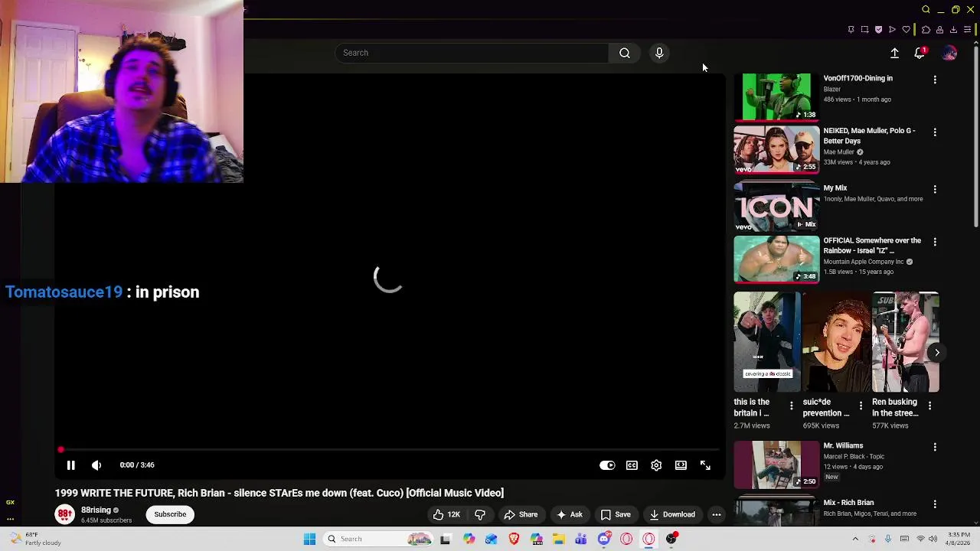Open the upload/create icon in YouTube header
980x551 pixels.
894,53
